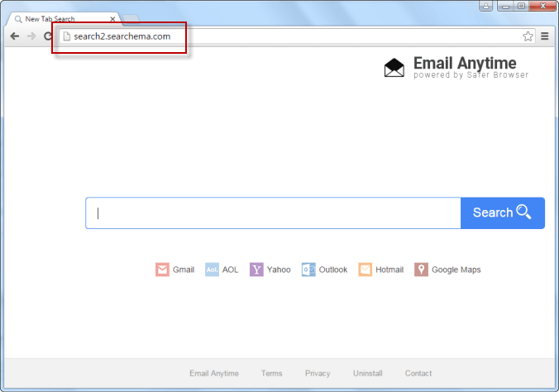The height and width of the screenshot is (392, 559).
Task: Close the browser window
Action: pos(542,6)
